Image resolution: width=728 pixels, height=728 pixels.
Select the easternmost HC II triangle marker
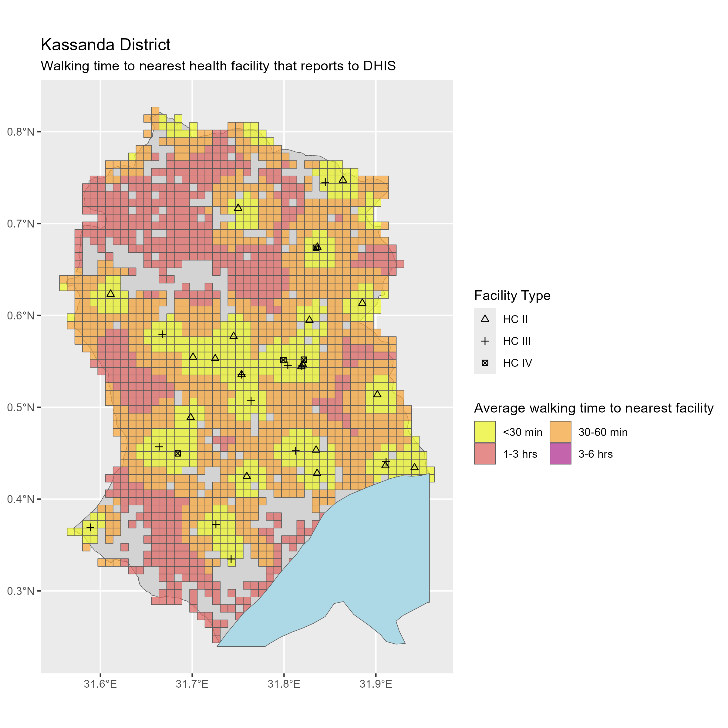[414, 467]
